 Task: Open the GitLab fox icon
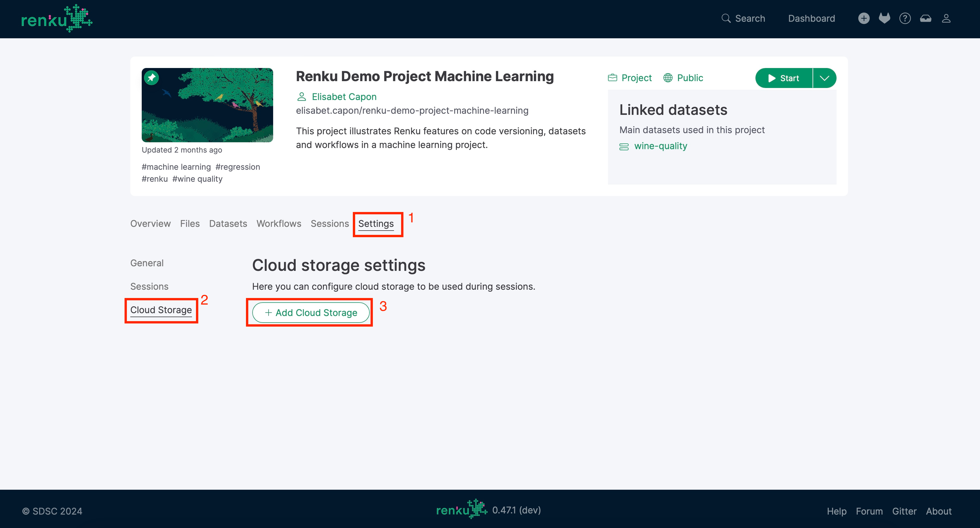pyautogui.click(x=884, y=18)
